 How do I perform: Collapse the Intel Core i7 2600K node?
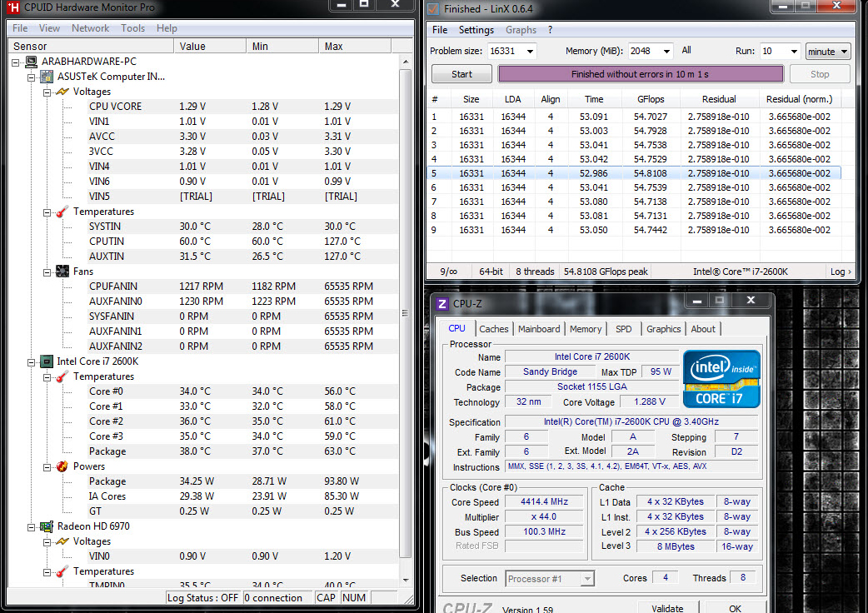[x=32, y=361]
